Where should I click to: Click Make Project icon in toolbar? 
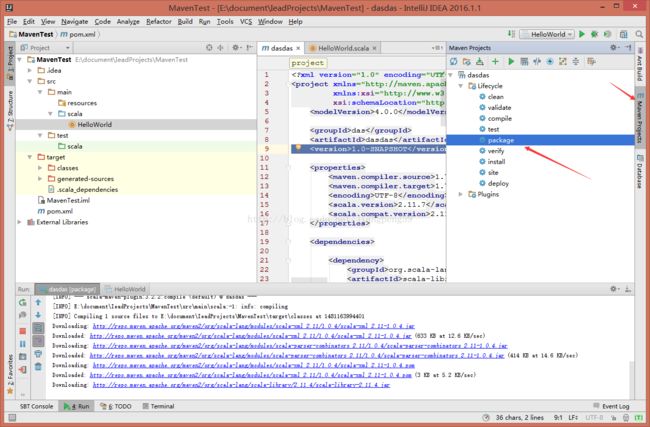(512, 34)
